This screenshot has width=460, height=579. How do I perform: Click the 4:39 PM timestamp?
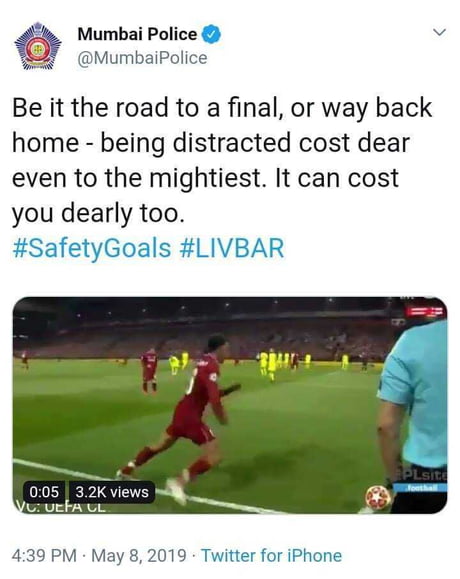tap(44, 556)
